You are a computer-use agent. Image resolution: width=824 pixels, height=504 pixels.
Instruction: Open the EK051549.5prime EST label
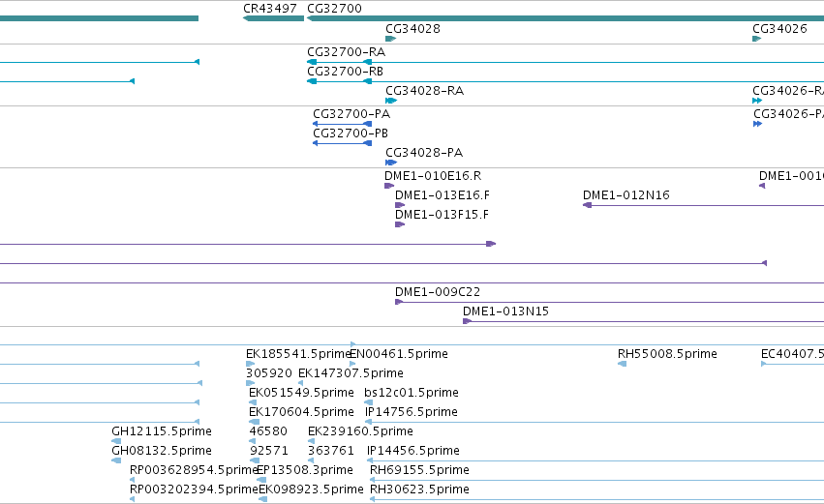[x=301, y=393]
